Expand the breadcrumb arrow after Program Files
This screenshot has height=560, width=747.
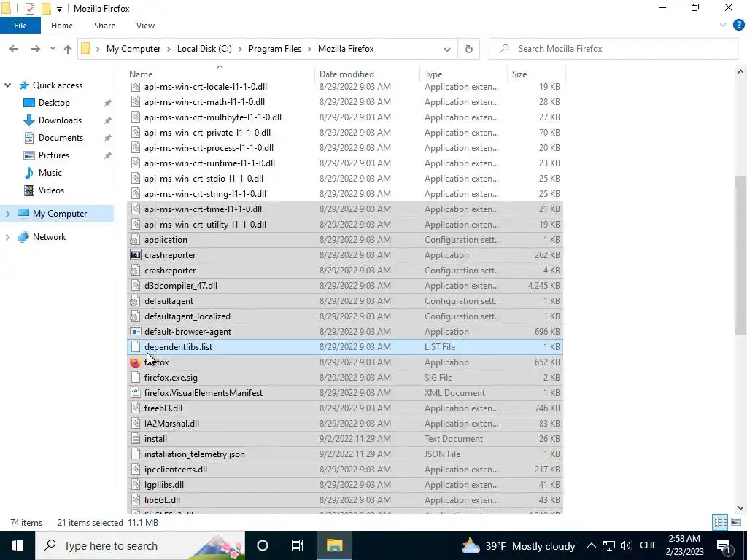coord(309,49)
